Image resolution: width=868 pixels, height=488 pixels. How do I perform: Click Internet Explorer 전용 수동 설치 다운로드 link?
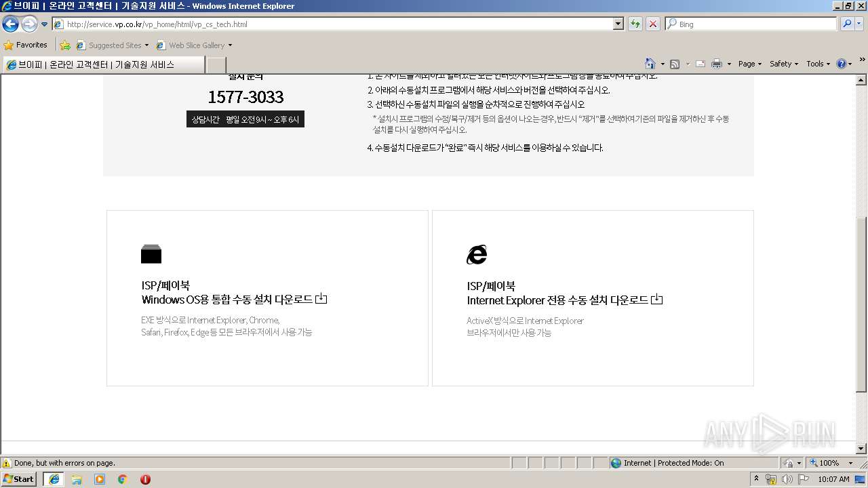pos(564,300)
